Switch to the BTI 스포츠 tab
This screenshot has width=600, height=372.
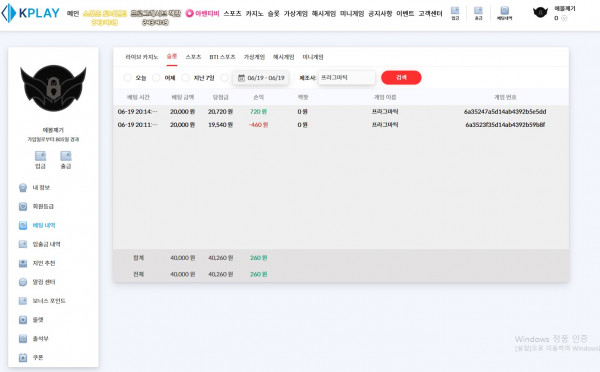coord(222,57)
